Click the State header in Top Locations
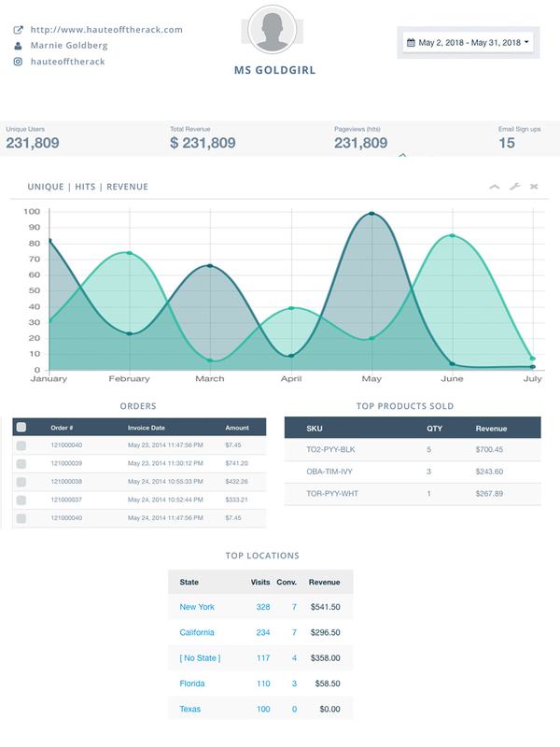Screen dimensions: 560x747 point(189,582)
